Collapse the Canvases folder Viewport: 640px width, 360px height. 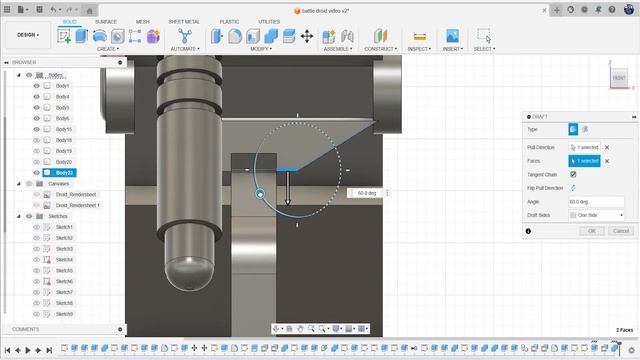[x=19, y=184]
